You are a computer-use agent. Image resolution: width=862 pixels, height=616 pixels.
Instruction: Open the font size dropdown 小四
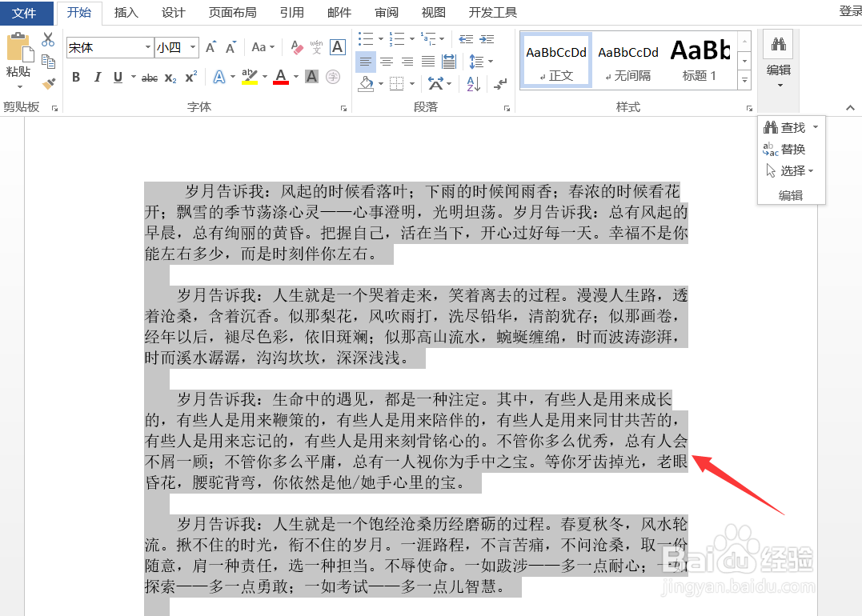(x=192, y=48)
